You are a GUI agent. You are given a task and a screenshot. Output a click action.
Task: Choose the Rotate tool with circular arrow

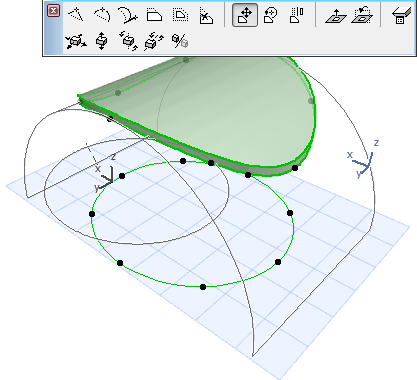click(270, 15)
